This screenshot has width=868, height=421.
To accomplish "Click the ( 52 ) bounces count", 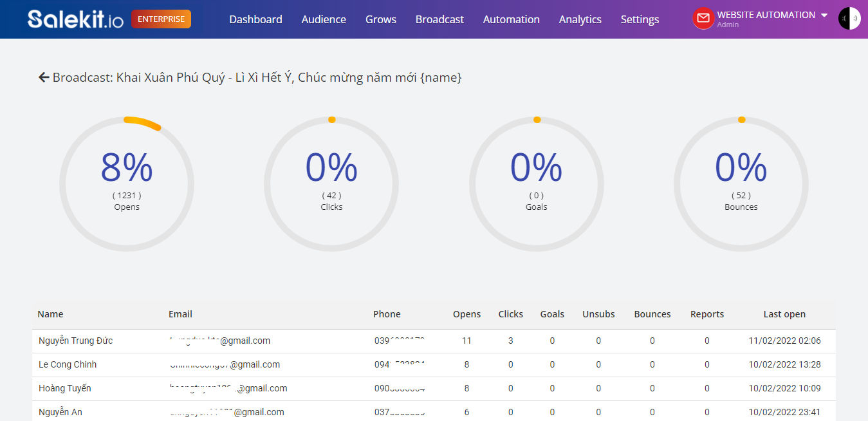I will pyautogui.click(x=741, y=195).
